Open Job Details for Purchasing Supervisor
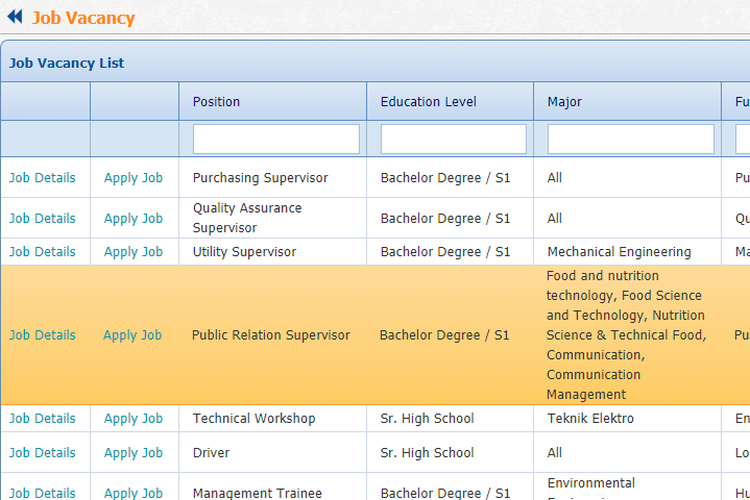The width and height of the screenshot is (750, 500). 42,178
